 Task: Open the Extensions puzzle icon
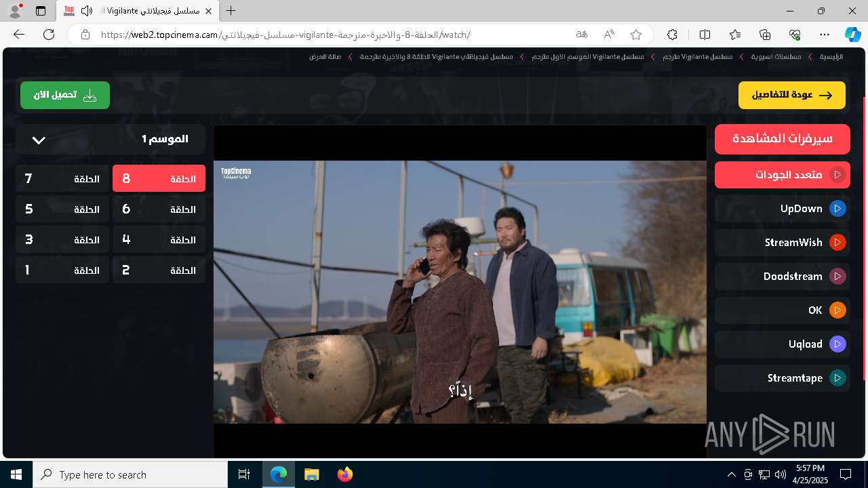(672, 35)
